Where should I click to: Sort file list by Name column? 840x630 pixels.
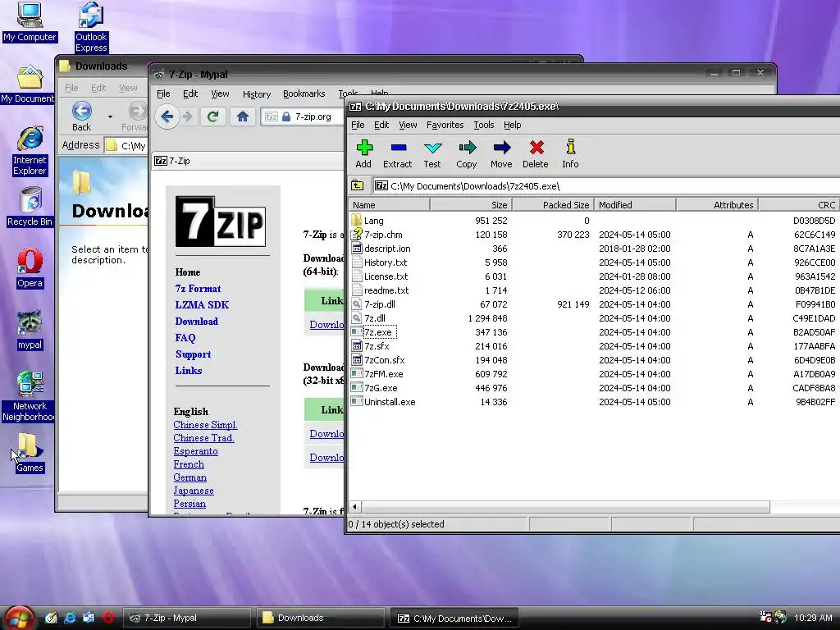point(390,204)
